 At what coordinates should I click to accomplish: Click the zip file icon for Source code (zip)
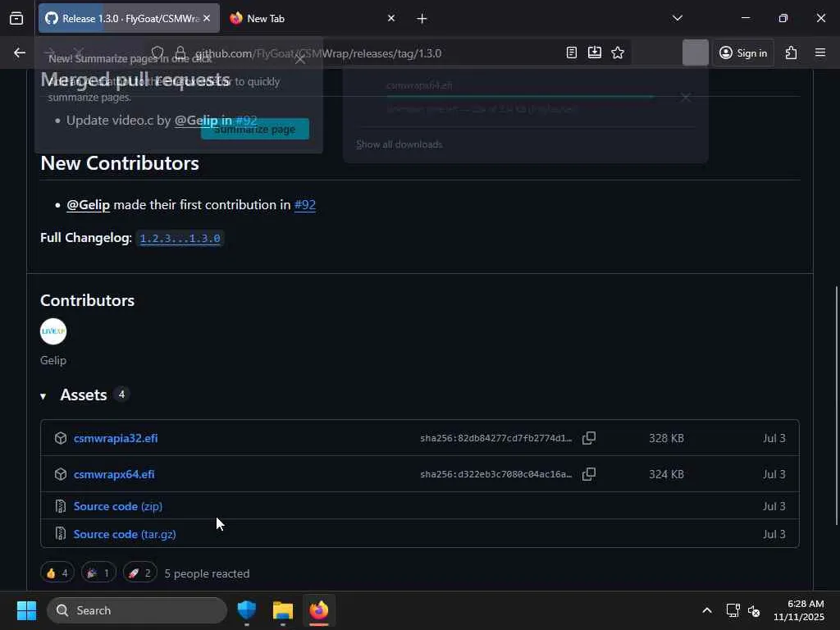[61, 506]
